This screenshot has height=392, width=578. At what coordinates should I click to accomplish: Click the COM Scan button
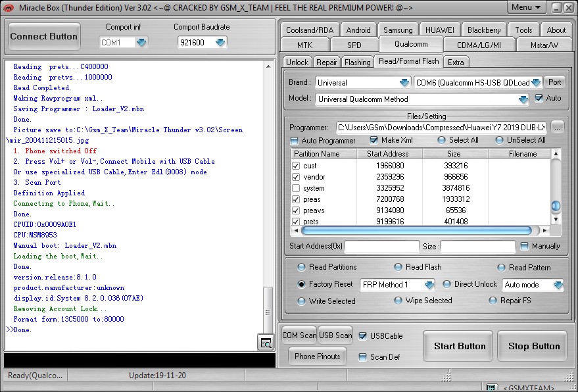tap(299, 335)
